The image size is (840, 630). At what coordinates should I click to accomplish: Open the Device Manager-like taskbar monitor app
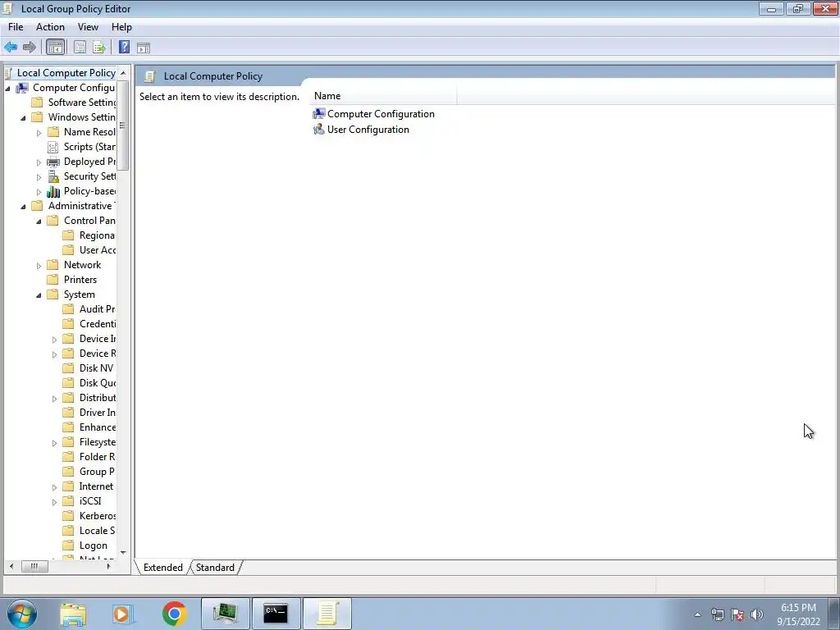tap(226, 614)
